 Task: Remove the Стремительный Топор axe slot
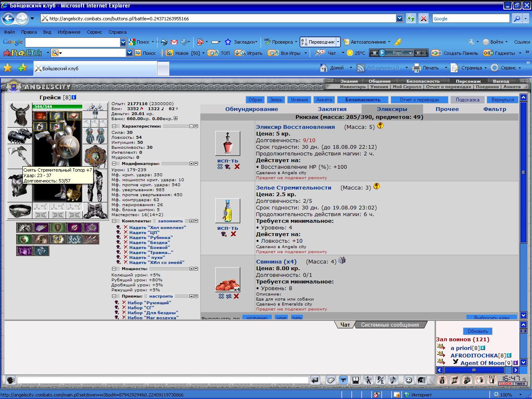20,156
